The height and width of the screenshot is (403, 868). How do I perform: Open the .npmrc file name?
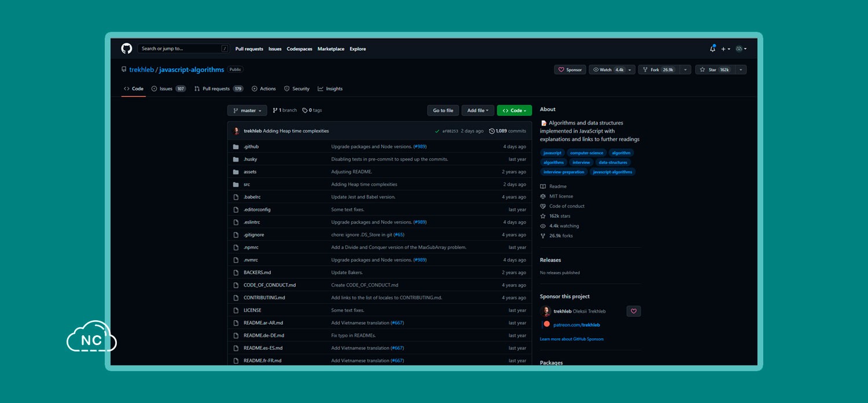(x=251, y=247)
